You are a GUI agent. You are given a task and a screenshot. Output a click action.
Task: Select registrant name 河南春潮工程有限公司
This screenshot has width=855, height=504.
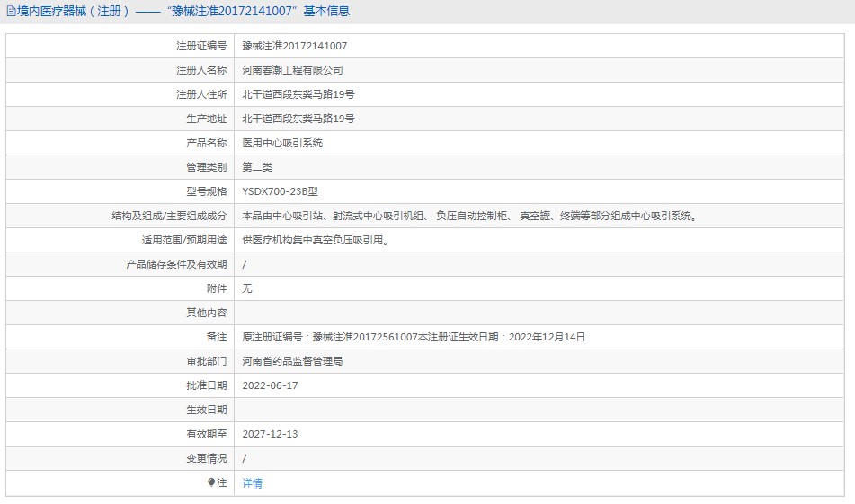pos(292,70)
